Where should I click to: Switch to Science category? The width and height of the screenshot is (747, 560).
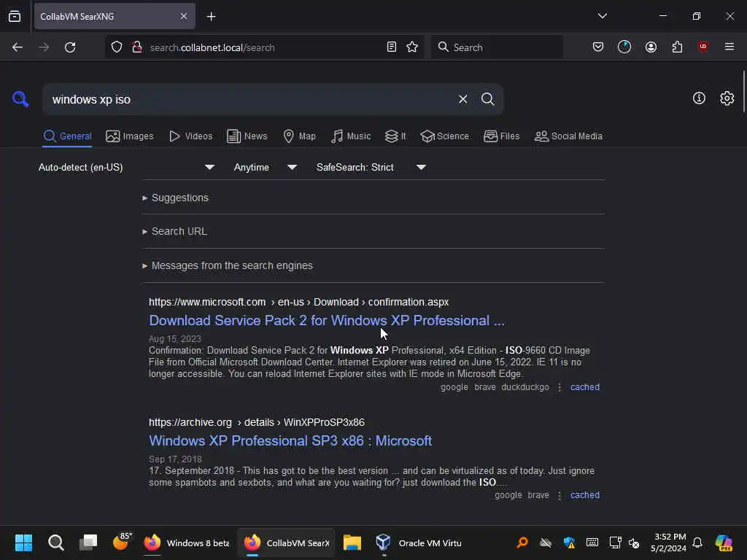(x=444, y=136)
